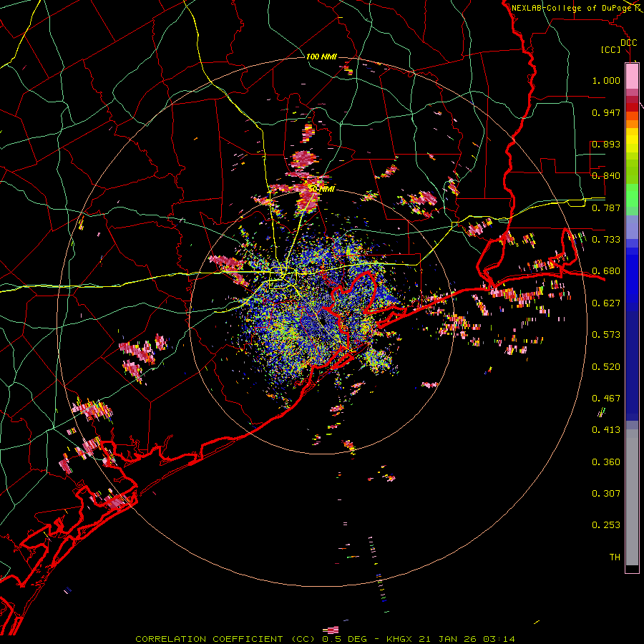Select the 0.307 legend value
Screen dimensions: 644x644
606,494
